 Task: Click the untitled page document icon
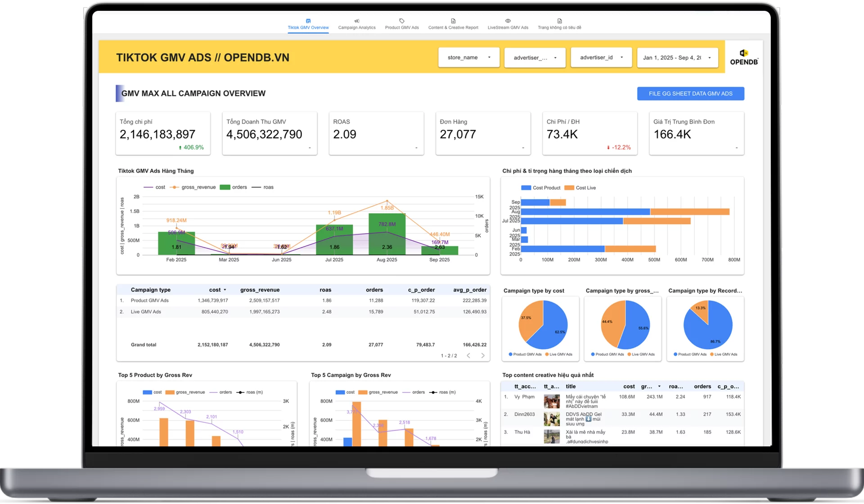pos(559,21)
